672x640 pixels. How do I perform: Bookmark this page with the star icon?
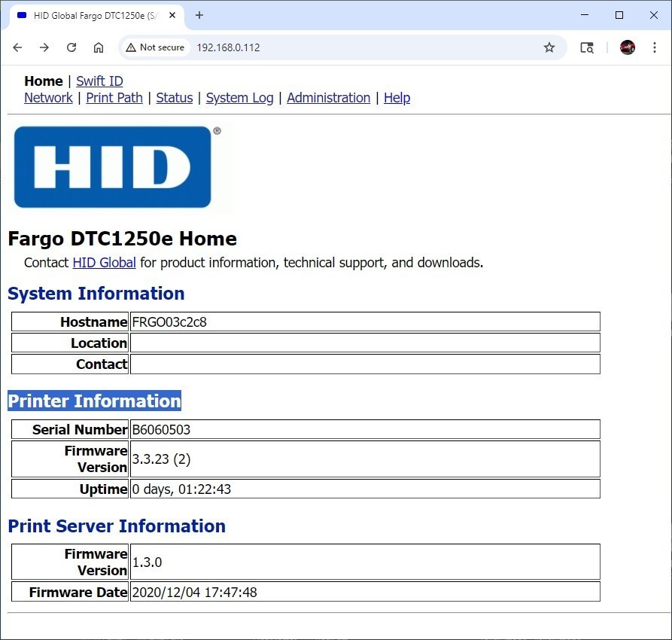549,47
